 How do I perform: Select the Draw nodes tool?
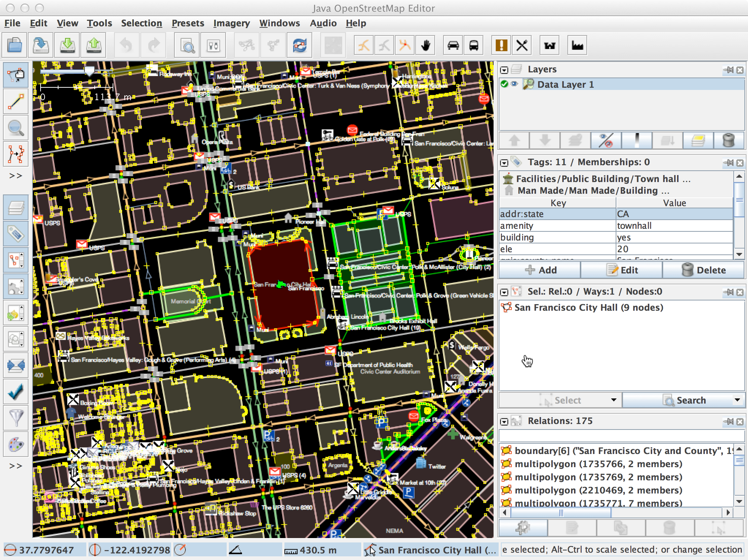click(x=16, y=102)
